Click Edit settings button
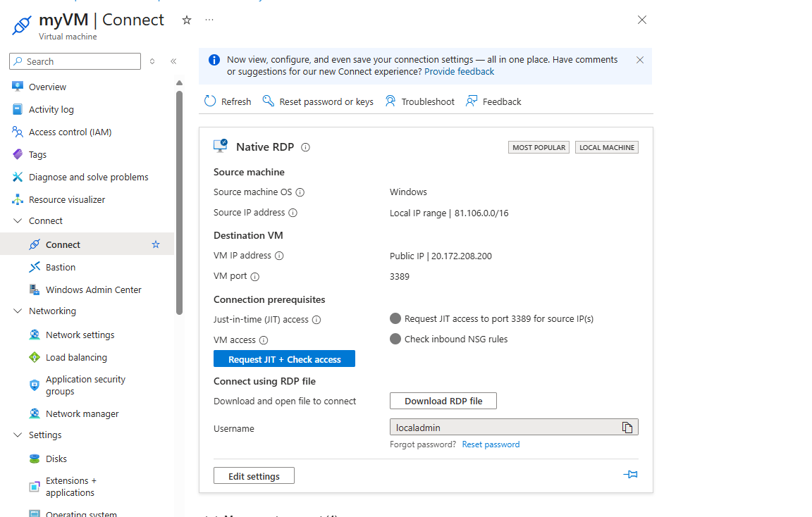The image size is (812, 517). [254, 475]
